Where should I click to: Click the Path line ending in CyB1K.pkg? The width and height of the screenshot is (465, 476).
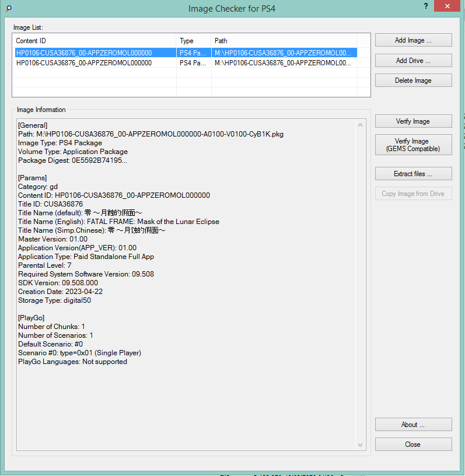[151, 134]
